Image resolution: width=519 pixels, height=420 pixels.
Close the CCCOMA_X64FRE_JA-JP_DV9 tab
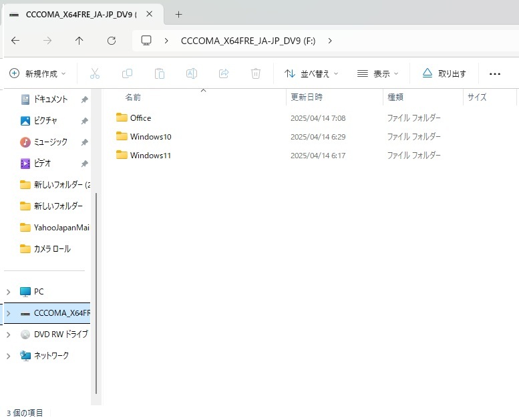click(149, 14)
